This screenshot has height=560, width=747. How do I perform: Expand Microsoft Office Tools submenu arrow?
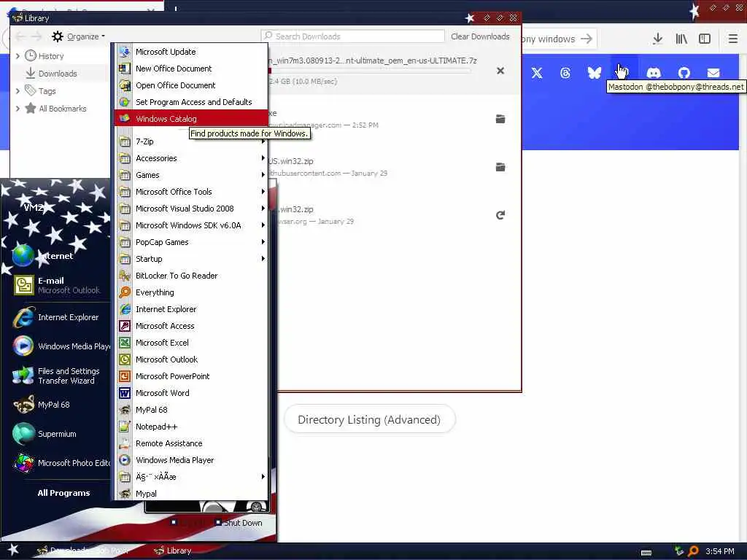(263, 192)
